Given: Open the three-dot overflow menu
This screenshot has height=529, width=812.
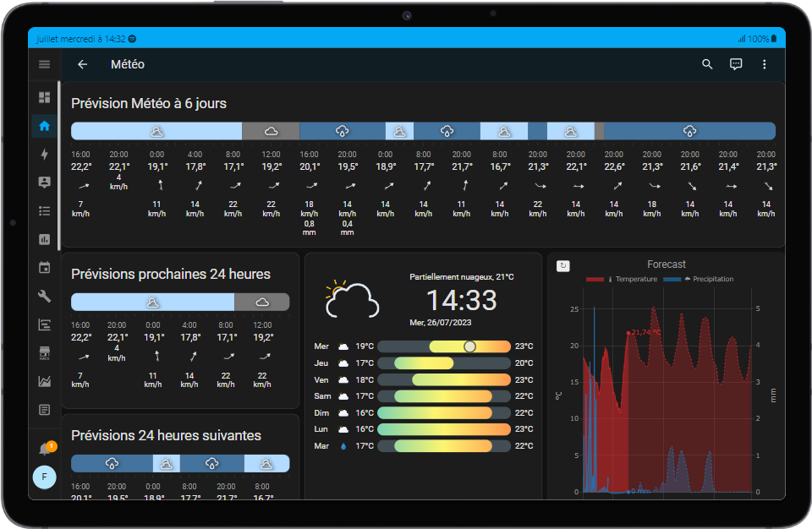Looking at the screenshot, I should click(x=765, y=64).
